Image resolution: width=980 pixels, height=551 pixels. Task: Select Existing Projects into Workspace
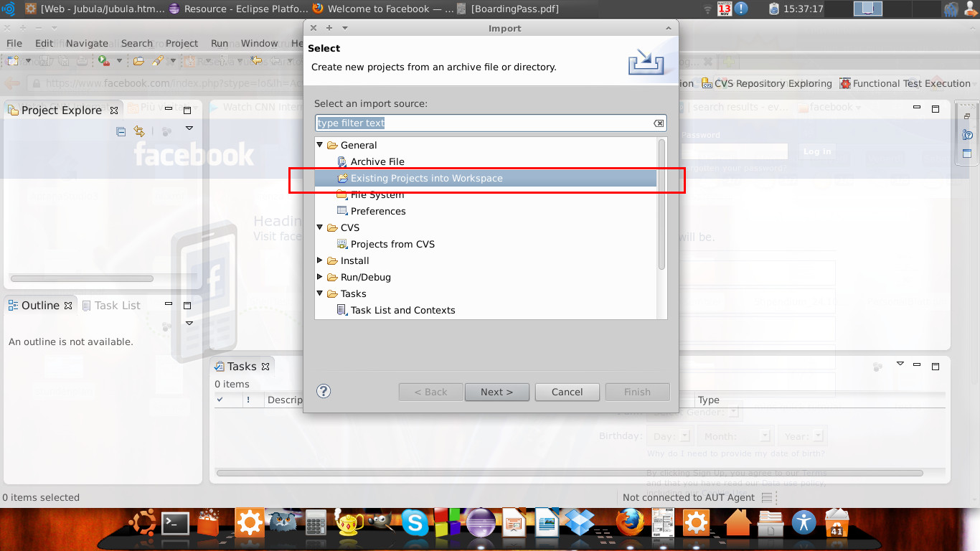pos(486,178)
